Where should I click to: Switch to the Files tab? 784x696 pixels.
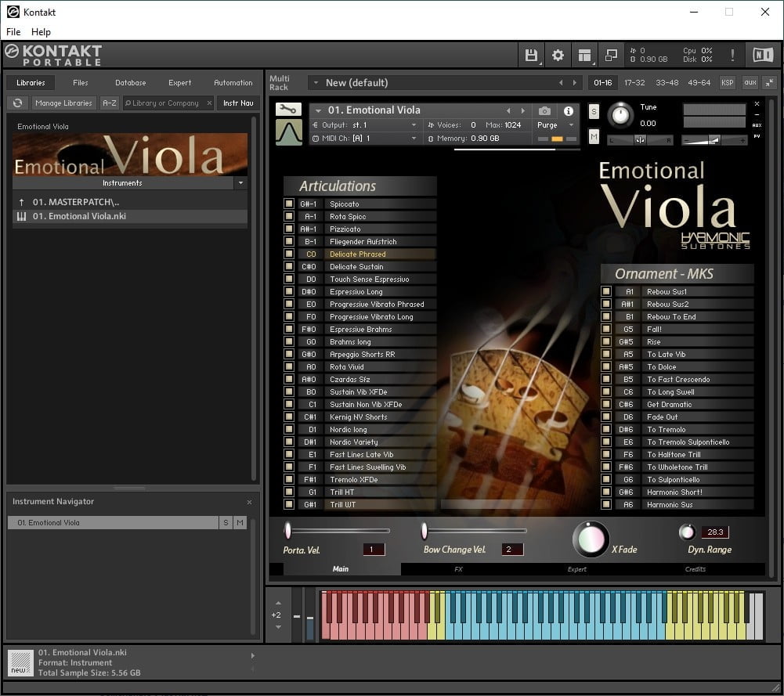[80, 83]
